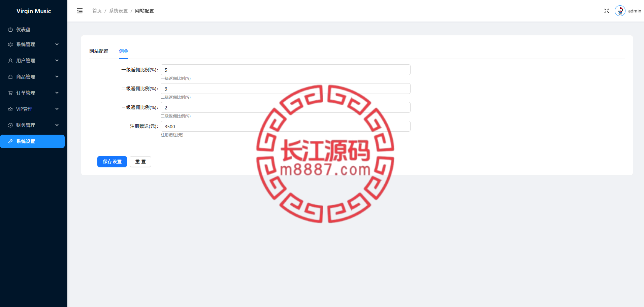This screenshot has width=644, height=307.
Task: Expand the 财务管理 submenu chevron
Action: click(57, 125)
